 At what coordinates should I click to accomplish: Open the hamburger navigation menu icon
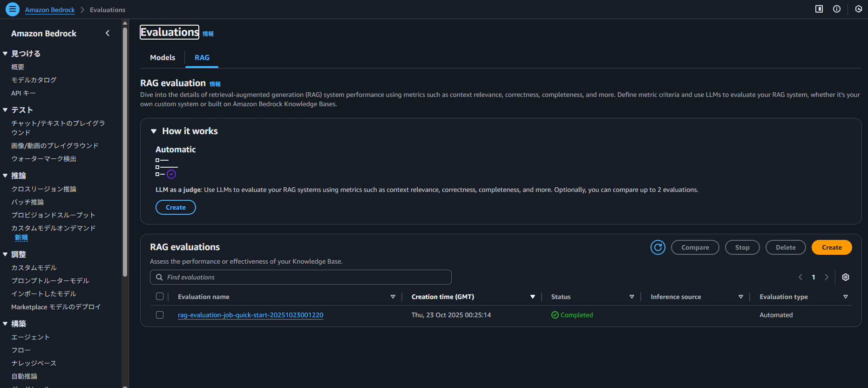13,9
